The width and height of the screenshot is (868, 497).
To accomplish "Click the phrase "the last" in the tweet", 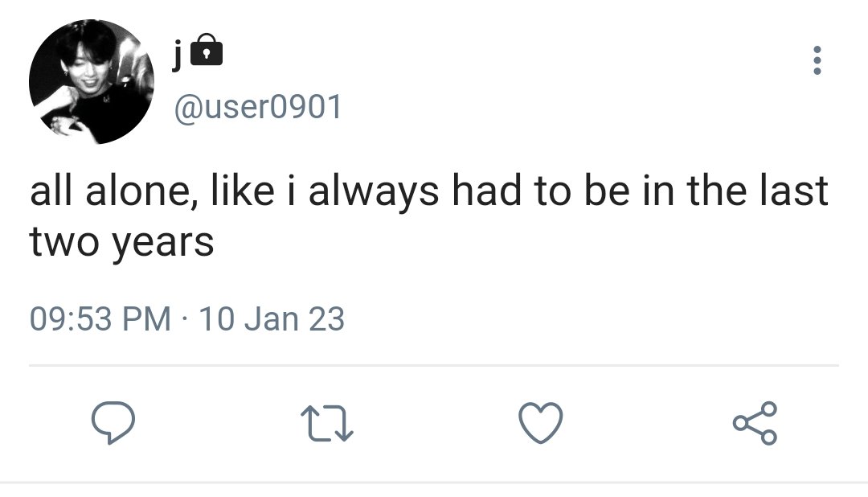I will click(758, 190).
